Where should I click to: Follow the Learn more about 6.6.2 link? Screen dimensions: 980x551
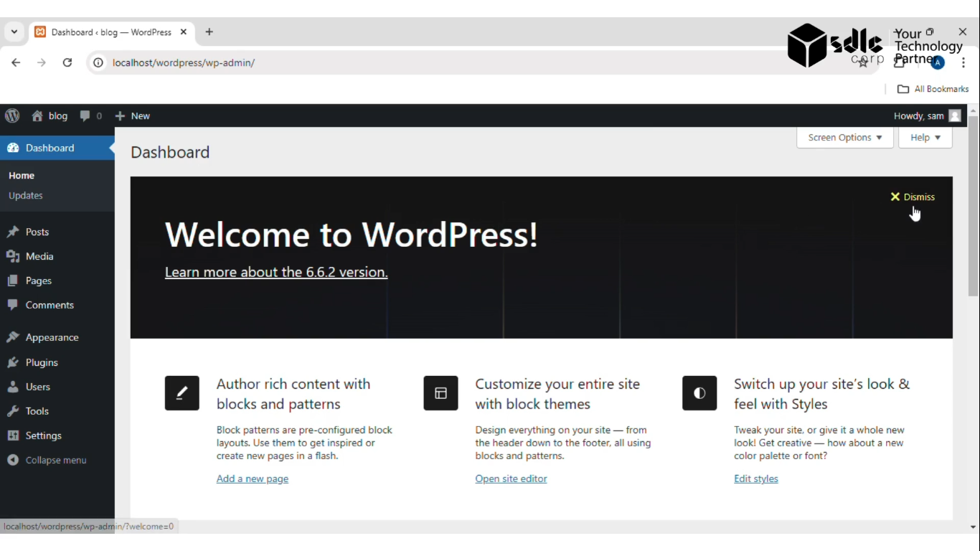pyautogui.click(x=276, y=272)
